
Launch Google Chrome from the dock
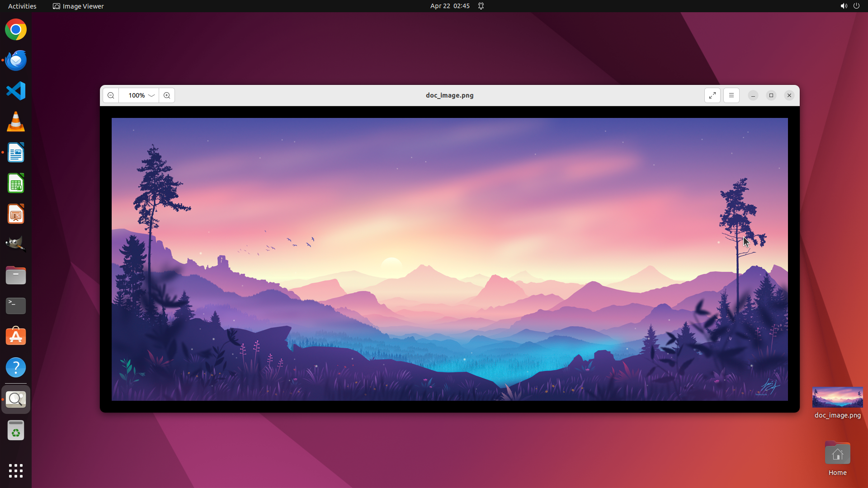(16, 30)
